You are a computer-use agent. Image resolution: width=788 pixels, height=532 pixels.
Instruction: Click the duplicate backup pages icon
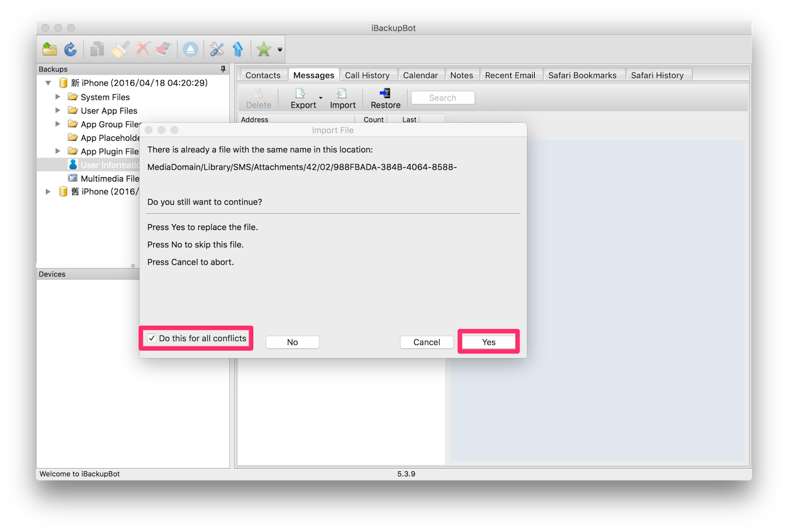coord(97,49)
